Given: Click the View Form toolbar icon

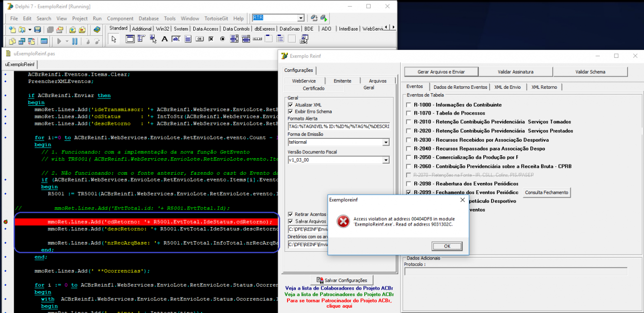Looking at the screenshot, I should pos(22,41).
